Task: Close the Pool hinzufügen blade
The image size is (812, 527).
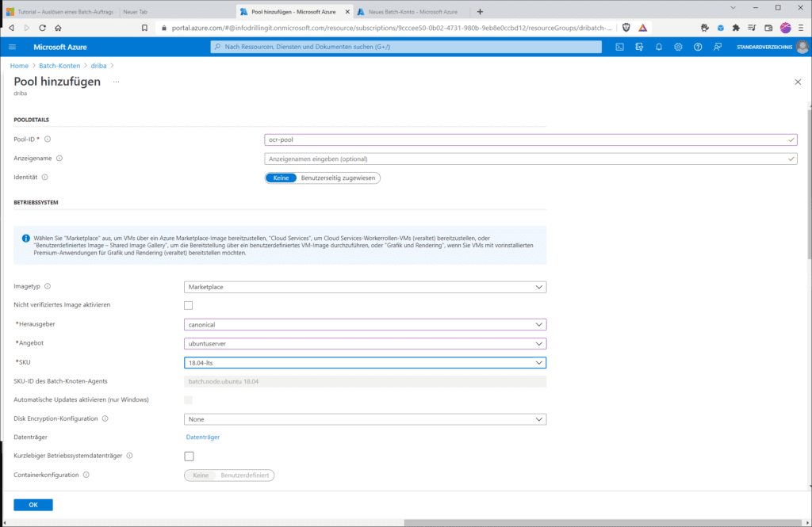Action: 798,82
